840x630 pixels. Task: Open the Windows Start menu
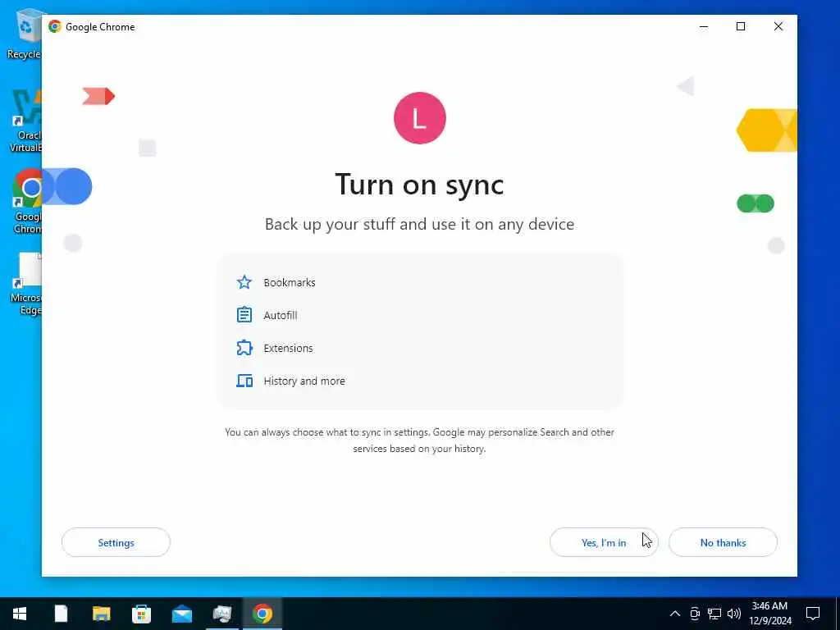pyautogui.click(x=20, y=614)
